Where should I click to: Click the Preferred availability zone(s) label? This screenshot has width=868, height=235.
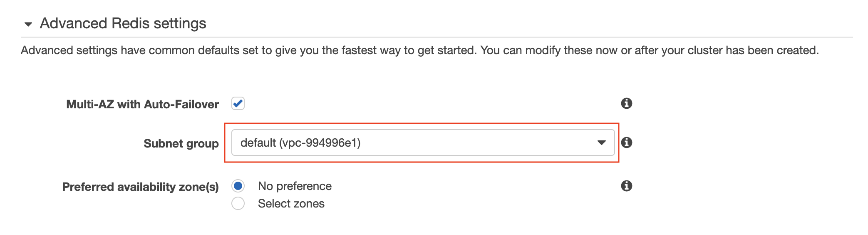(x=140, y=187)
